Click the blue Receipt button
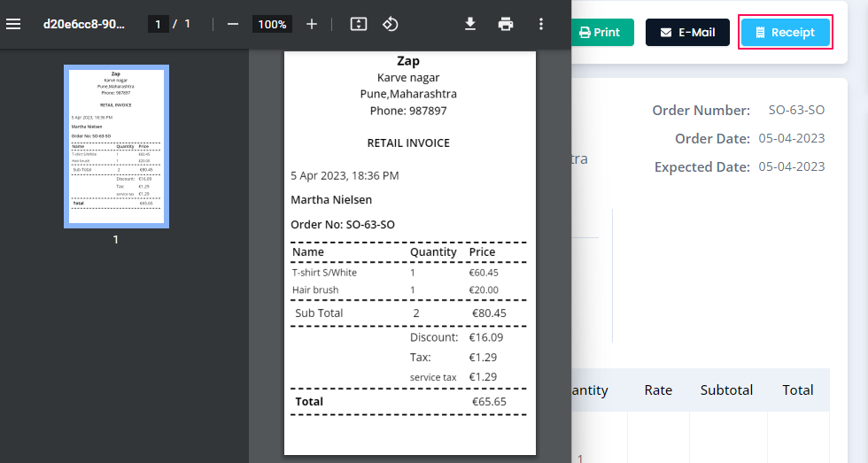Image resolution: width=868 pixels, height=463 pixels. tap(786, 32)
